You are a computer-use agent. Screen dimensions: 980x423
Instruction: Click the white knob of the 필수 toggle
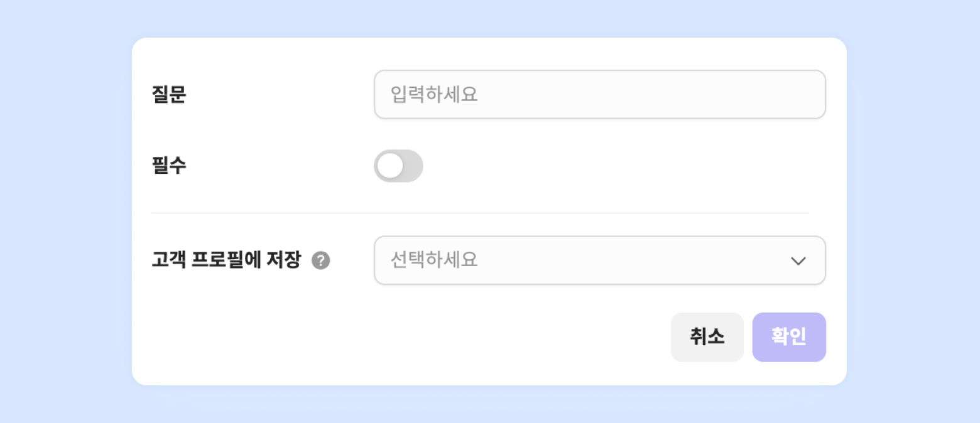point(390,166)
